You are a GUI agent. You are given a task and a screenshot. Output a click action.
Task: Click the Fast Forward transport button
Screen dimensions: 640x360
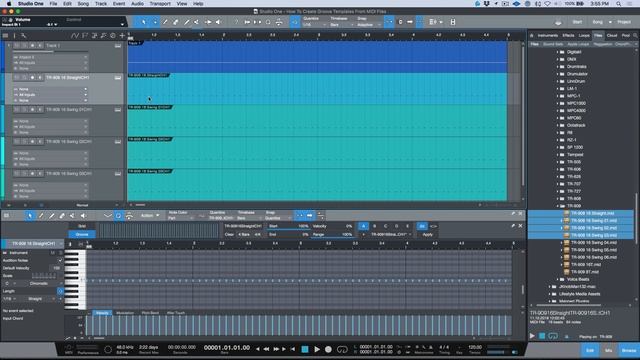click(x=276, y=349)
